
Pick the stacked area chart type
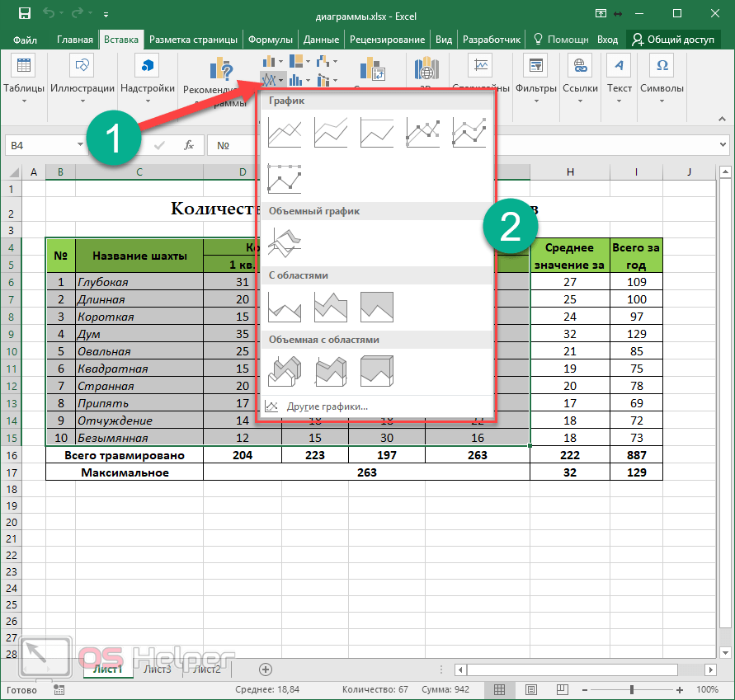coord(331,307)
